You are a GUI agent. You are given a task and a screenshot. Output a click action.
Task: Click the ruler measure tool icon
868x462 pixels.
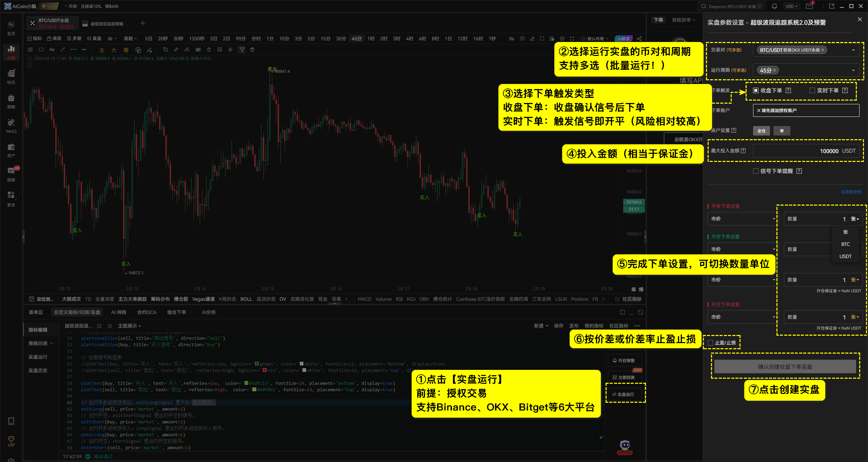click(176, 50)
